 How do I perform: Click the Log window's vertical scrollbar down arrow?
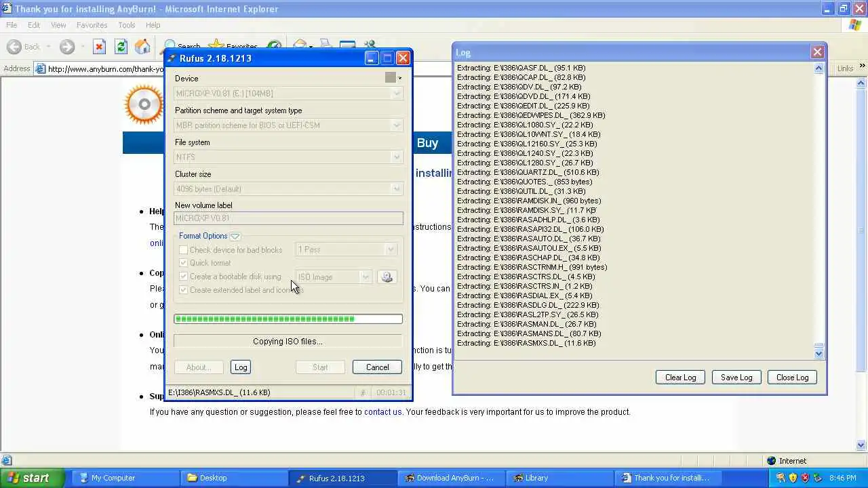tap(818, 353)
